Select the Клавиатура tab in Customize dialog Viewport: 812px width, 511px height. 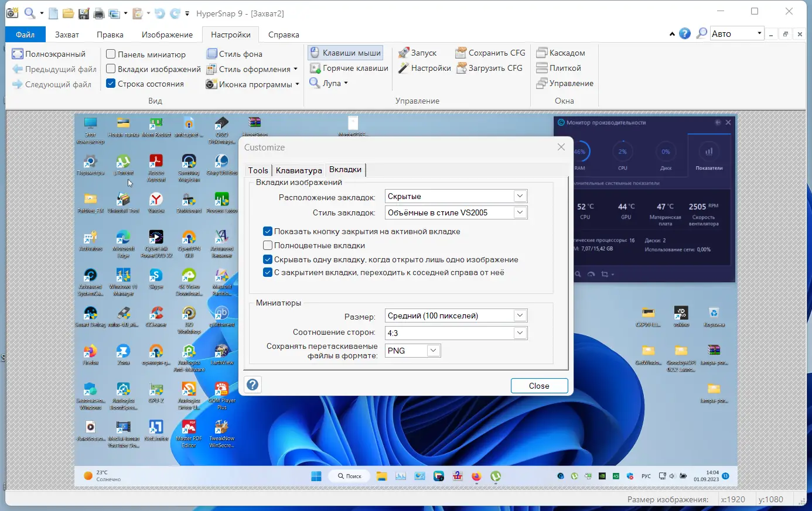click(299, 170)
